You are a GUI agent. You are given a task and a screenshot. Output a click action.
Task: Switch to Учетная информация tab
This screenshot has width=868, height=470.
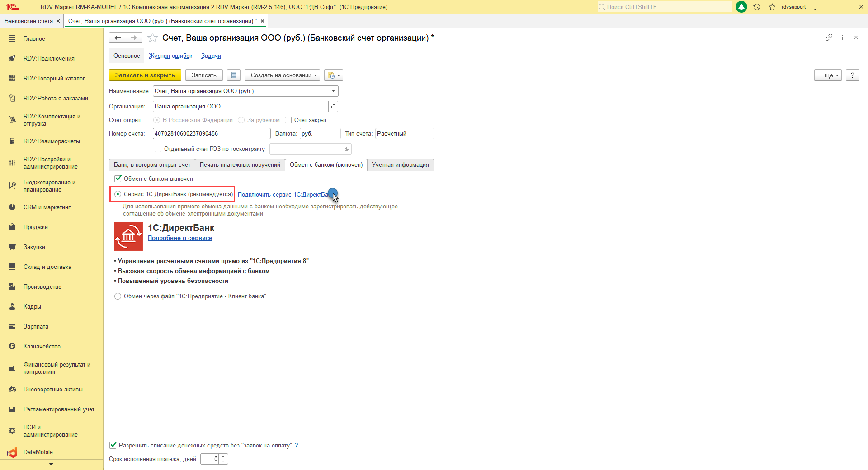click(401, 165)
